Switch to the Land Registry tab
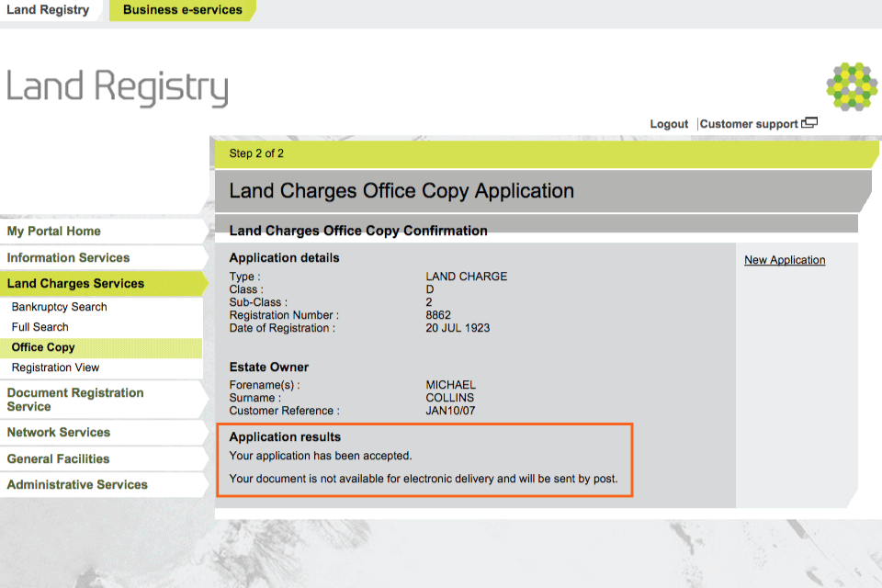This screenshot has width=882, height=588. pyautogui.click(x=48, y=10)
